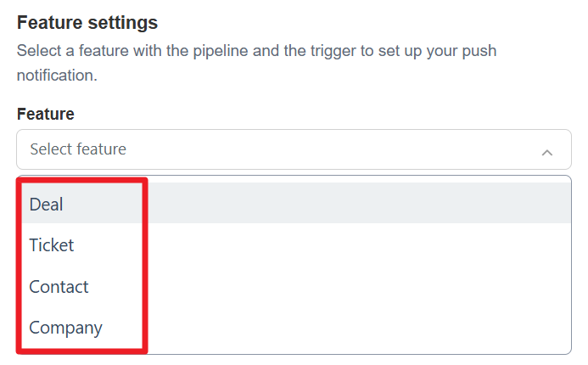Click the highlighted Deal row
This screenshot has height=365, width=588.
pos(294,204)
